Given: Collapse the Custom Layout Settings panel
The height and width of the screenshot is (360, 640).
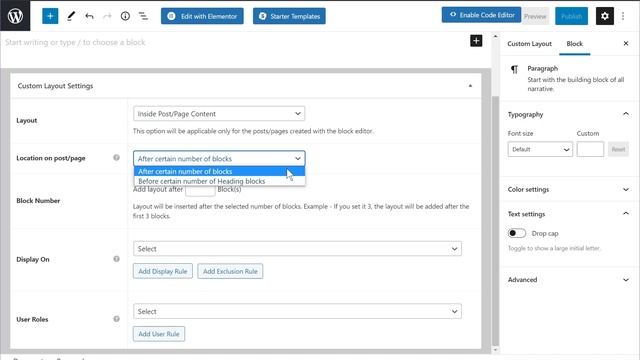Looking at the screenshot, I should coord(470,86).
